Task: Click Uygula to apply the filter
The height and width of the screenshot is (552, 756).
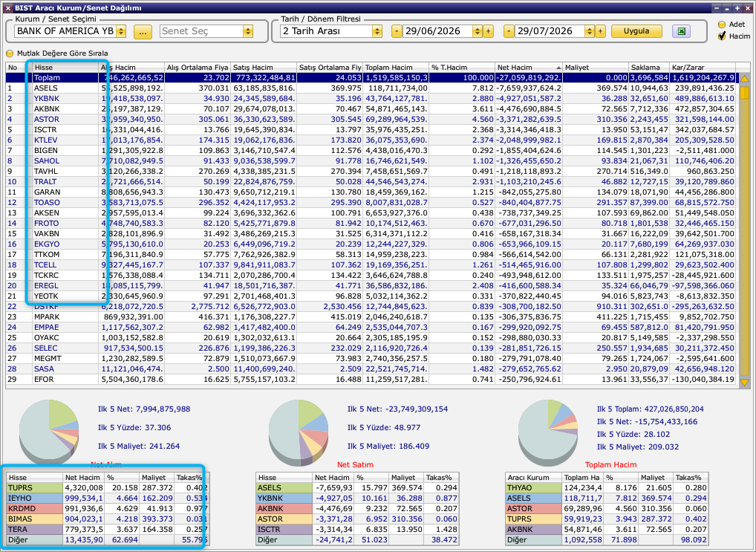Action: point(636,31)
